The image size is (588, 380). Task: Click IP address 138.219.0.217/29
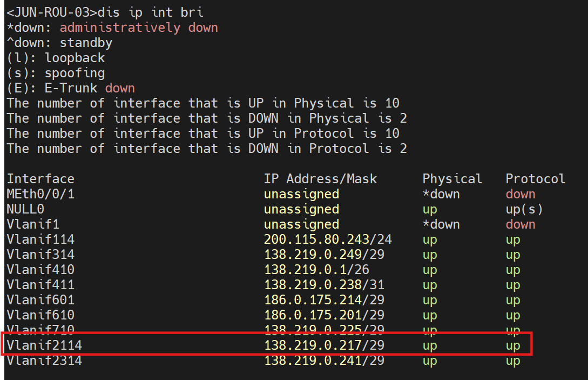pyautogui.click(x=324, y=345)
